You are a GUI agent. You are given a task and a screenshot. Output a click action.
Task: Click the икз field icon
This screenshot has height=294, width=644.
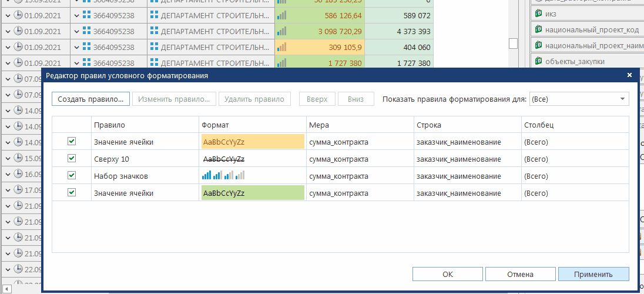(x=538, y=13)
